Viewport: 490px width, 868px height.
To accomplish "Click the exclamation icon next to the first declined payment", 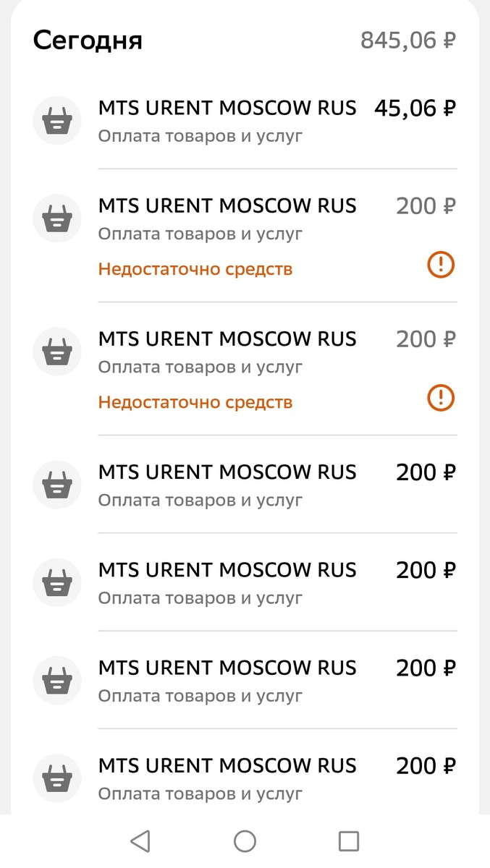I will click(440, 265).
